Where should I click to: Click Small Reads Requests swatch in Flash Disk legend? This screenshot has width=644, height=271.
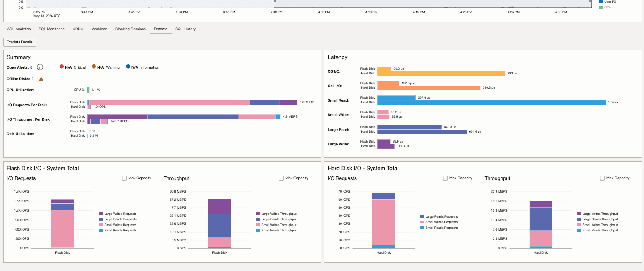coord(101,230)
